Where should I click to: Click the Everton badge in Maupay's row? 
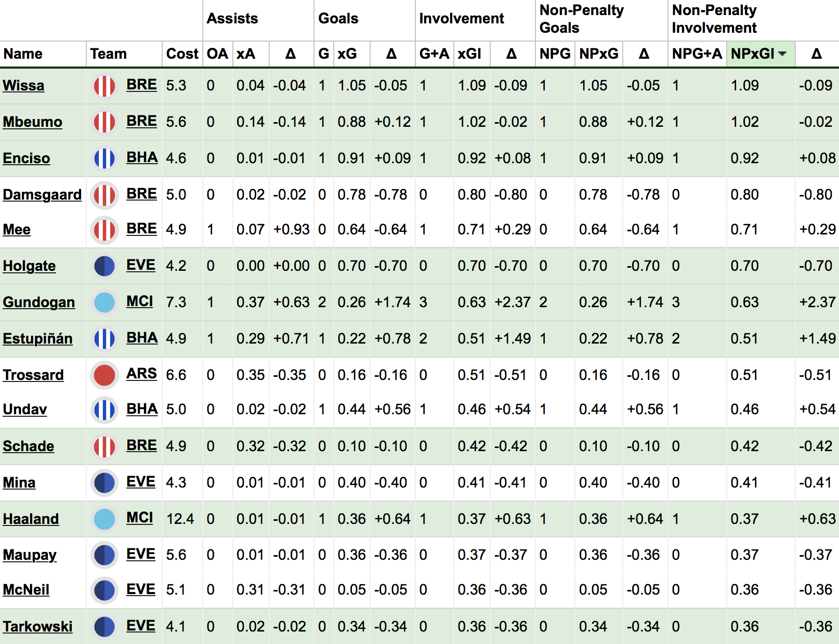[104, 555]
